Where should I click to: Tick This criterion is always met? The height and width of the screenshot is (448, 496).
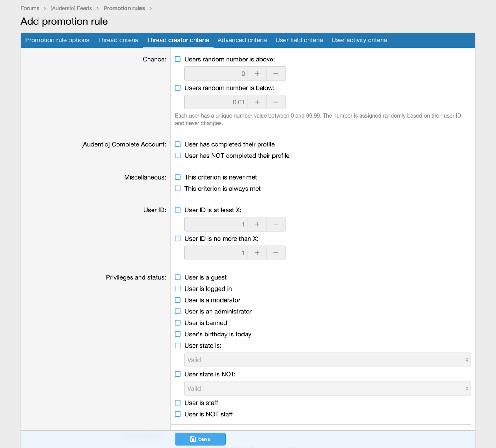178,189
